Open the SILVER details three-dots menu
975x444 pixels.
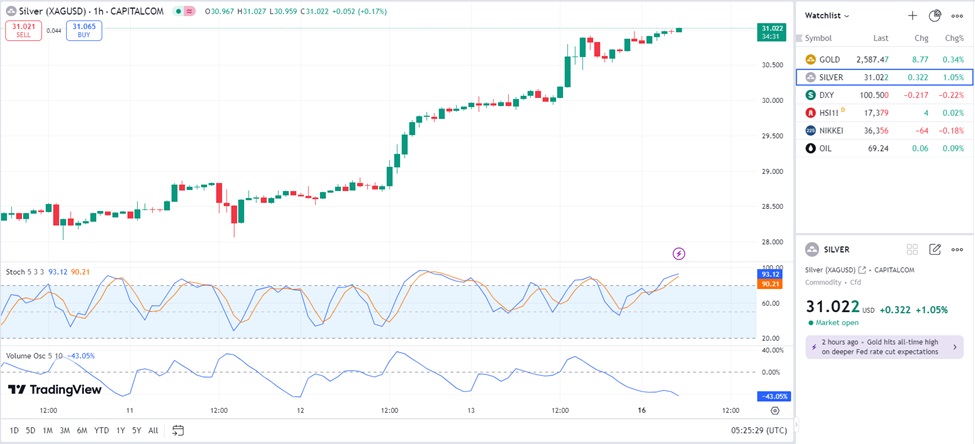(958, 249)
